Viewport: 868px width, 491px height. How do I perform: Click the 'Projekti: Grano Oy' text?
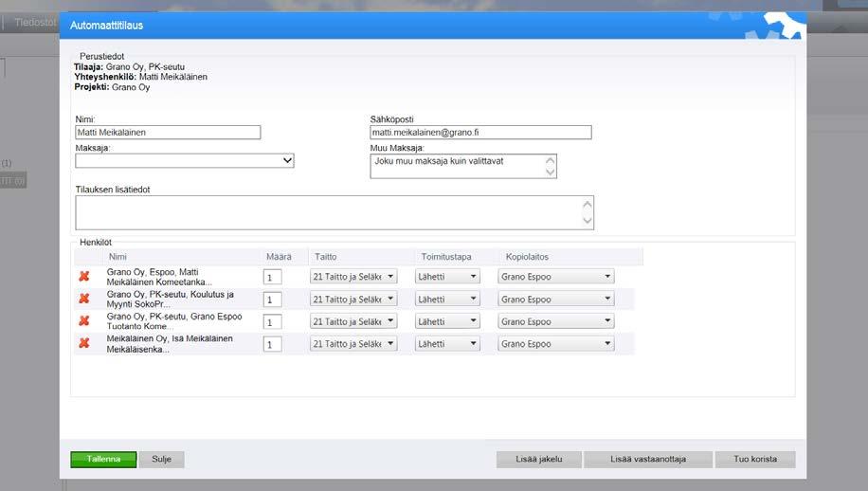(112, 87)
